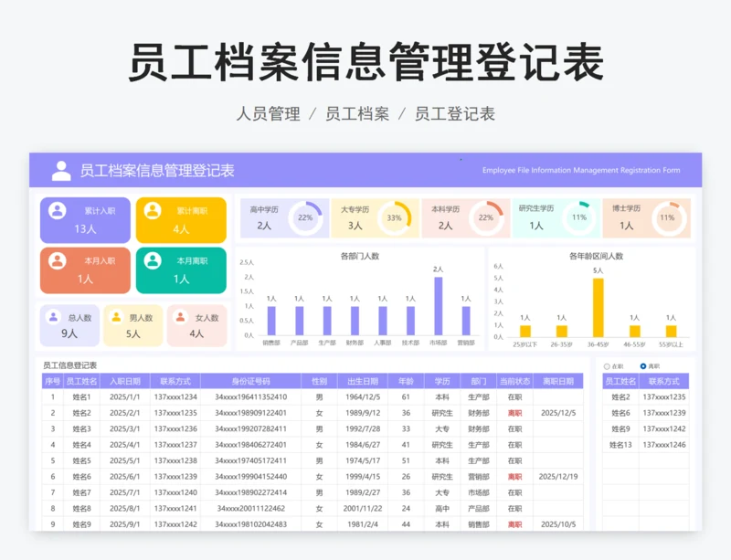731x560 pixels.
Task: Click the 22% donut chart for 高中学历
Action: [305, 217]
